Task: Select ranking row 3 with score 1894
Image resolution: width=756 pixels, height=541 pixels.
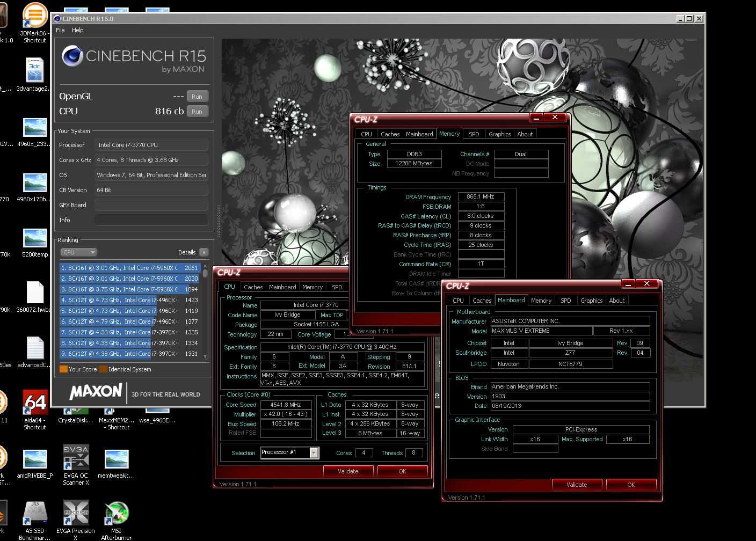Action: (x=130, y=289)
